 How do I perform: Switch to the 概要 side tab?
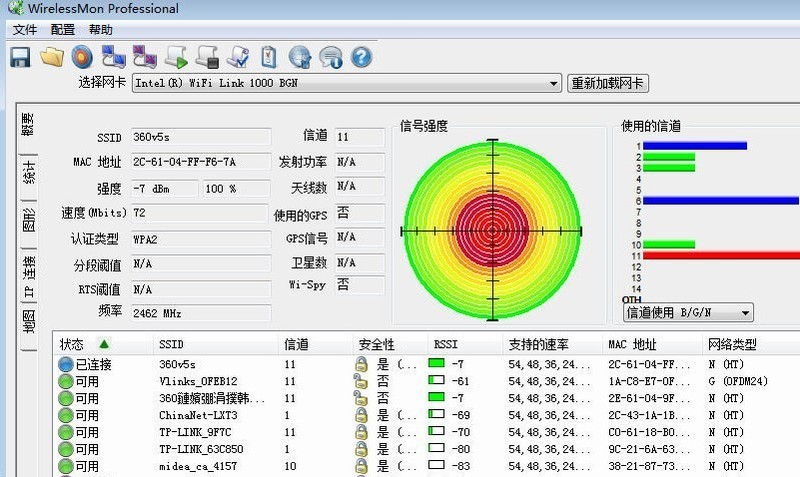pyautogui.click(x=28, y=125)
